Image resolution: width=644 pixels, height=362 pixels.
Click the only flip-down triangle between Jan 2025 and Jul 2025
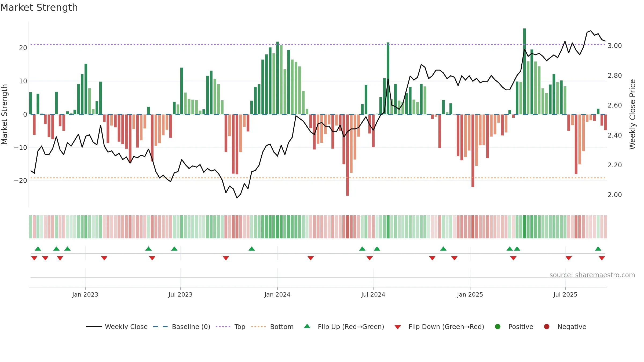pyautogui.click(x=513, y=258)
